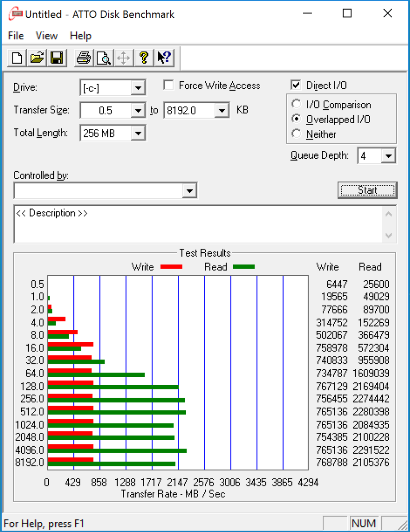This screenshot has height=532, width=410.
Task: Open the Help menu
Action: coord(81,36)
